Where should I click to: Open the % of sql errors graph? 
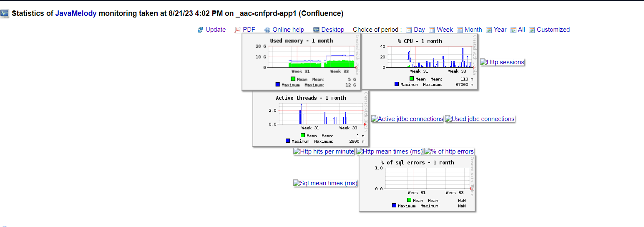[x=417, y=183]
